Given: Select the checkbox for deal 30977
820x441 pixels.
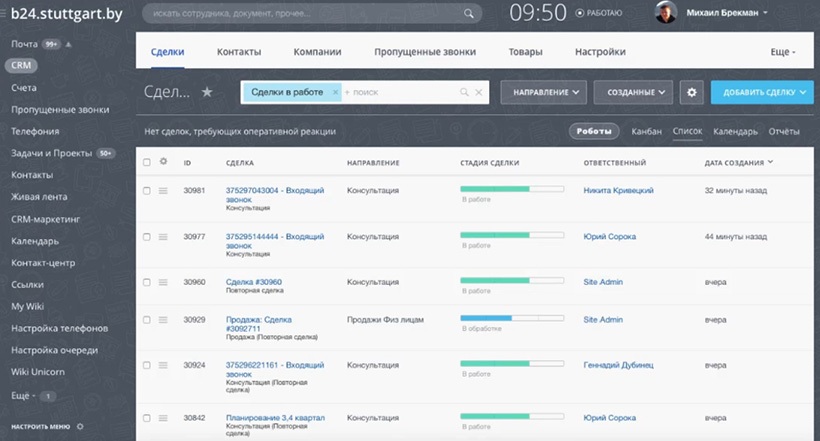Looking at the screenshot, I should [x=147, y=237].
